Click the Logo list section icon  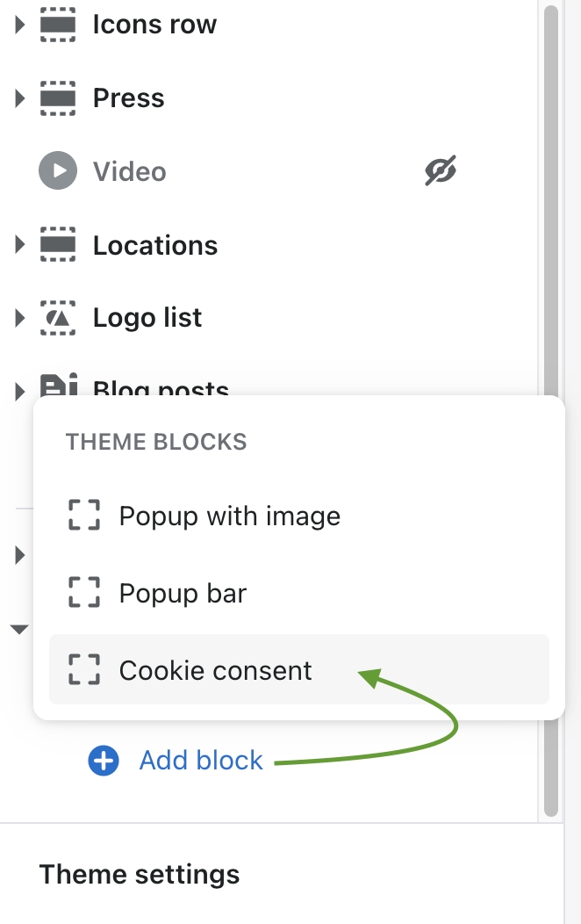59,318
